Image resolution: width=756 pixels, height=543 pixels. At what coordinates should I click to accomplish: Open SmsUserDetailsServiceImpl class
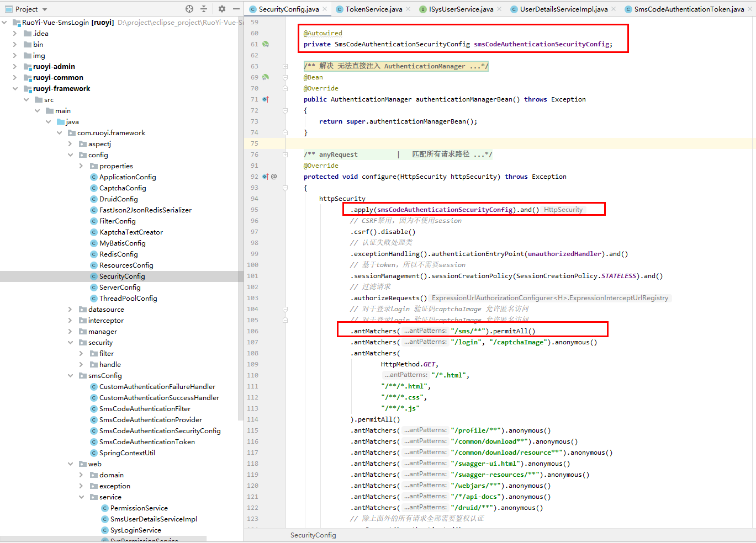154,519
